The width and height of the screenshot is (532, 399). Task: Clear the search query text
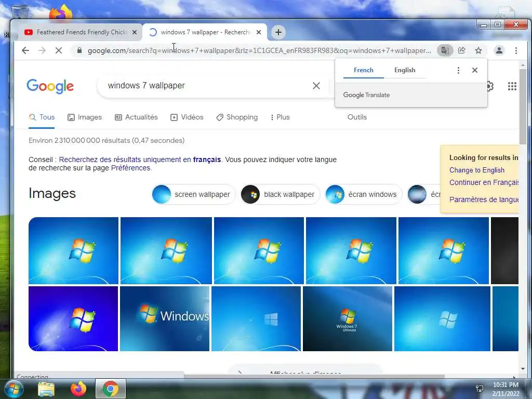[316, 86]
